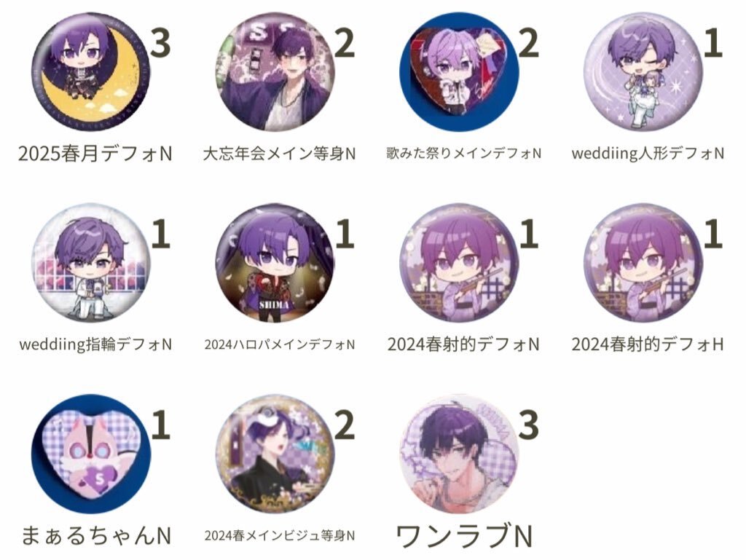Click quantity 2 beside 歌みた祭り heart badge
746x560 pixels.
(x=529, y=43)
